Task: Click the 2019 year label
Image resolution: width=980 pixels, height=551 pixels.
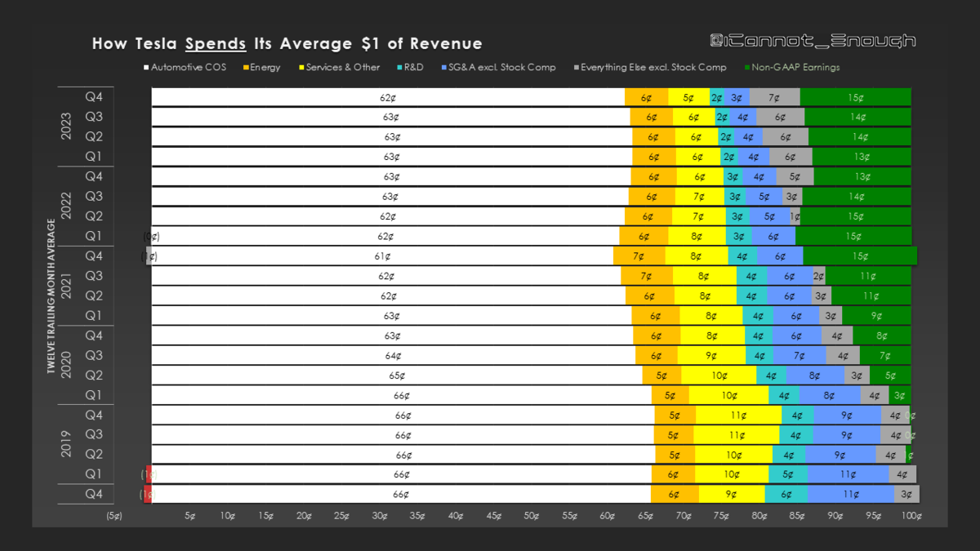Action: click(x=66, y=445)
